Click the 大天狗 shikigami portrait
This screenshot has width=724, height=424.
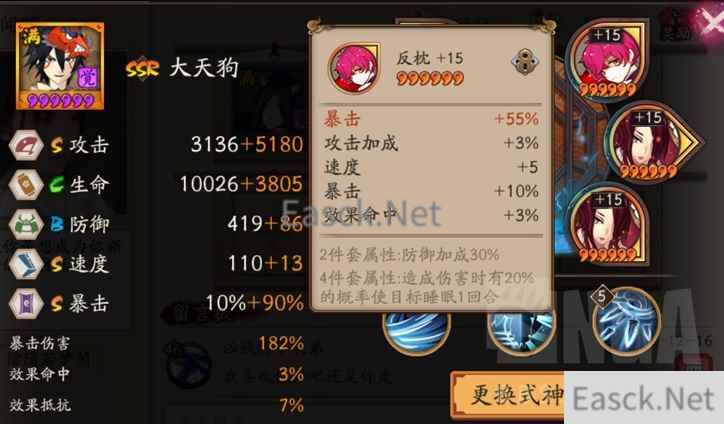[x=60, y=66]
